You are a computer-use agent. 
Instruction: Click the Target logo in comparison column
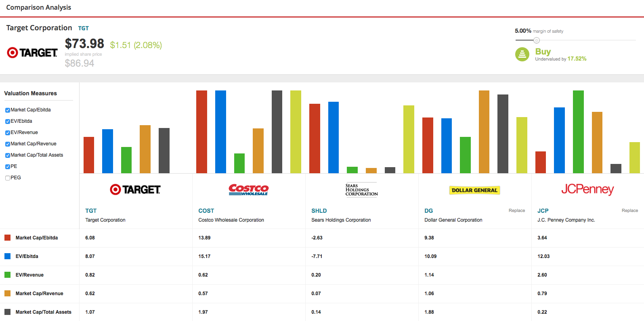pos(135,189)
